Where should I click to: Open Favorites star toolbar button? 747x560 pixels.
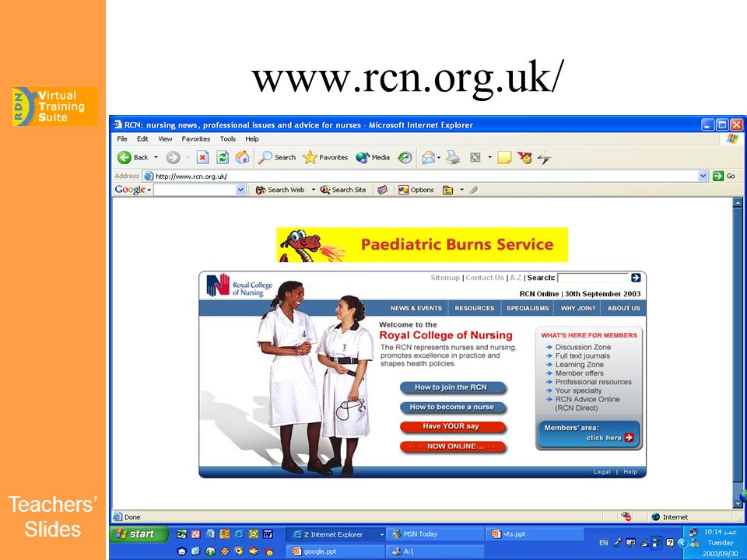click(x=325, y=158)
